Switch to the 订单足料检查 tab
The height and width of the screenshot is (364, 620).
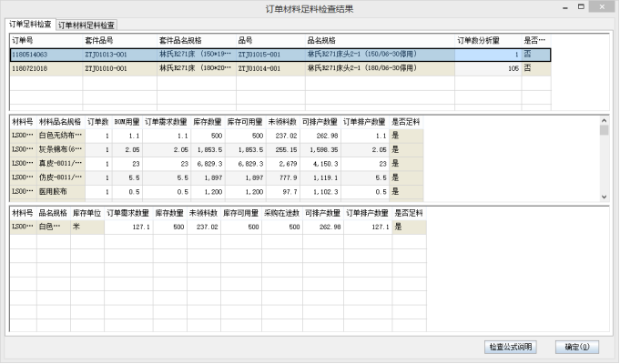click(30, 25)
